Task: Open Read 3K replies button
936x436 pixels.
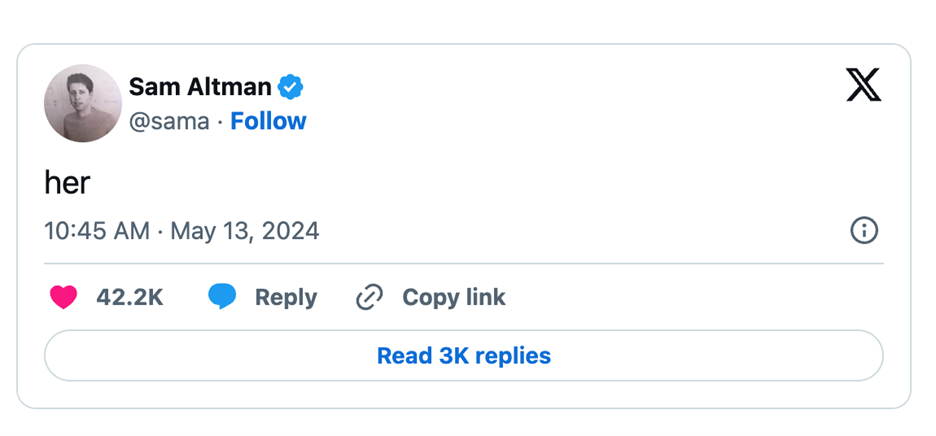Action: click(x=464, y=356)
